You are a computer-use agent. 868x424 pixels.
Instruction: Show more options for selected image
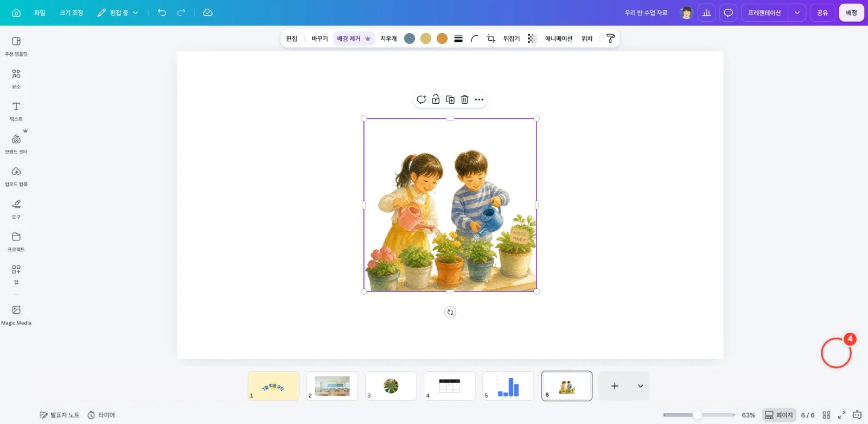click(479, 99)
